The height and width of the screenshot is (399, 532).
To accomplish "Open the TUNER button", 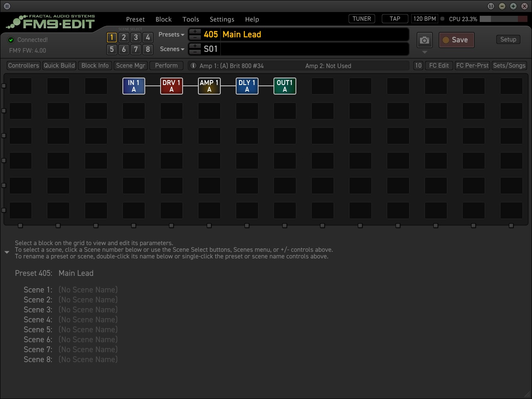I will coord(361,19).
